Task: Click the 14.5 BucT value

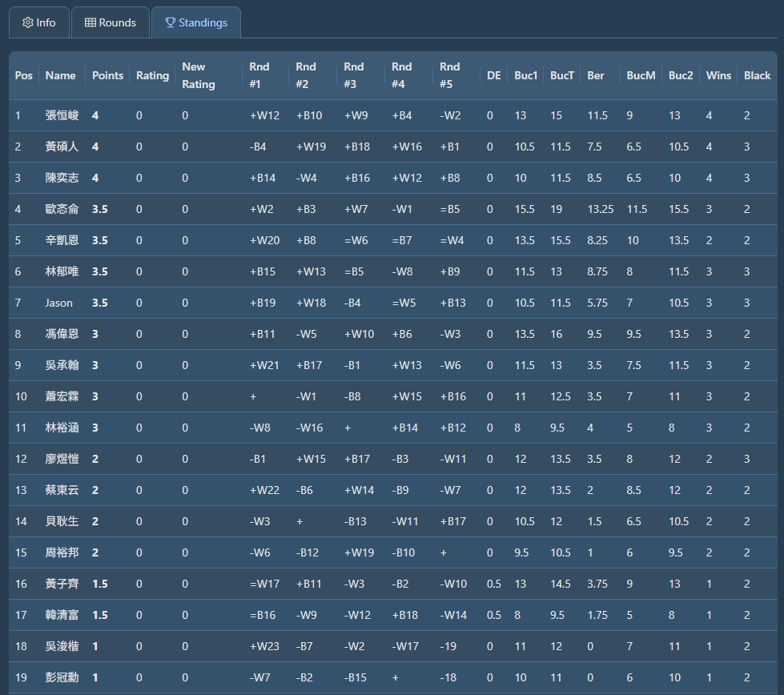Action: (x=561, y=584)
